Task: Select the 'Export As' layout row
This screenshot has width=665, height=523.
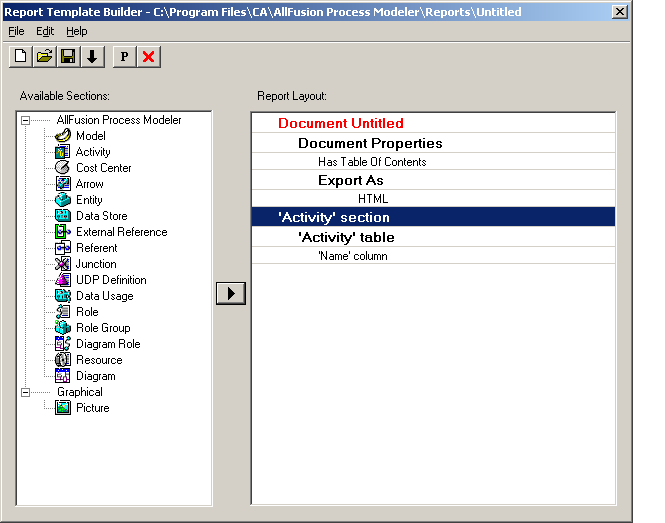Action: pos(433,180)
